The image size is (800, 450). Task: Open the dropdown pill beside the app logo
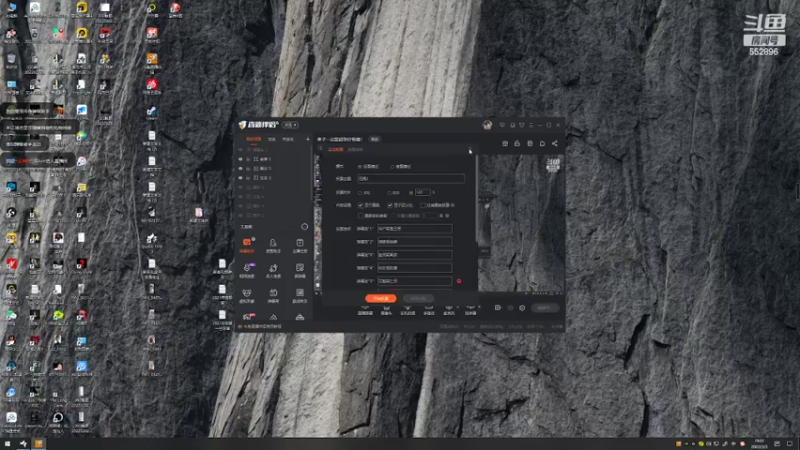coord(290,125)
